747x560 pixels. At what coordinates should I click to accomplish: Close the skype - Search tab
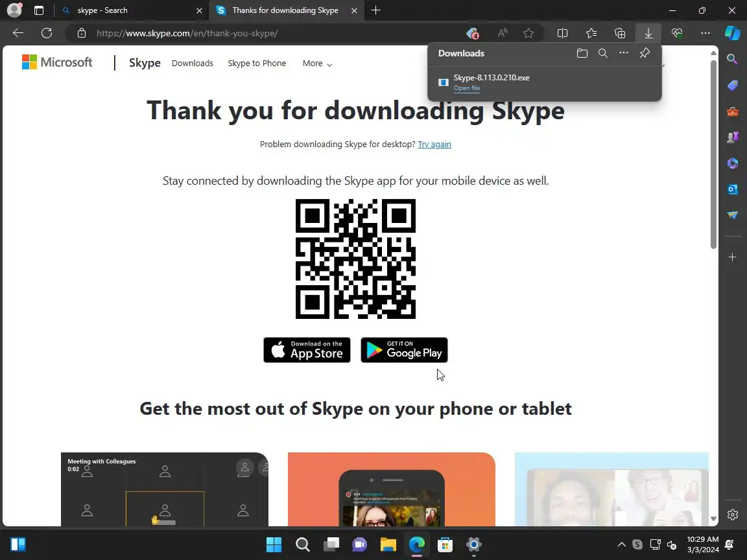[x=199, y=10]
